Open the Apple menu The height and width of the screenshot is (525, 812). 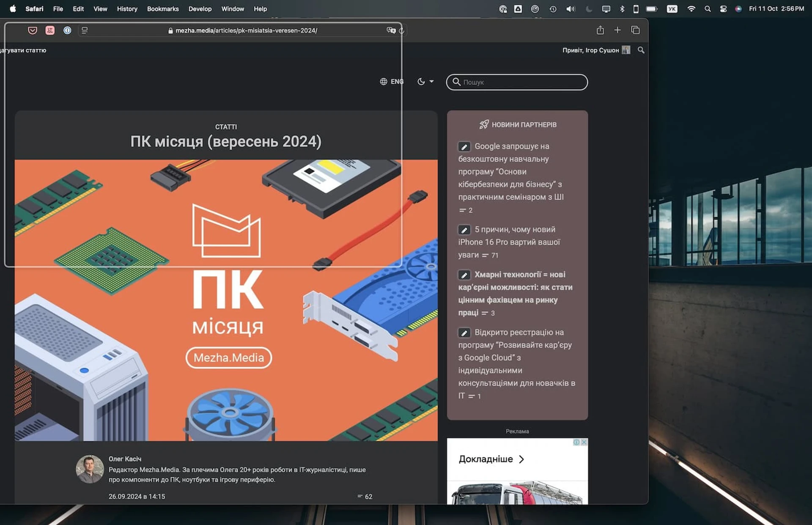pyautogui.click(x=13, y=8)
